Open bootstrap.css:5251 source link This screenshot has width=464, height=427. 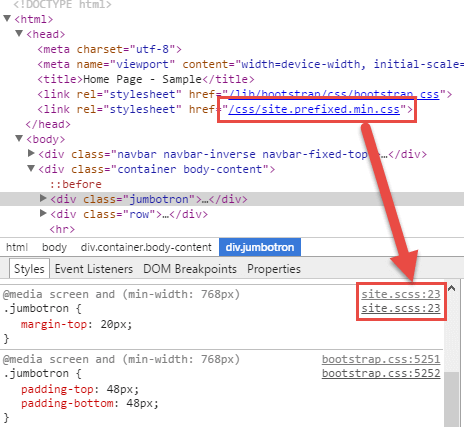(x=381, y=359)
